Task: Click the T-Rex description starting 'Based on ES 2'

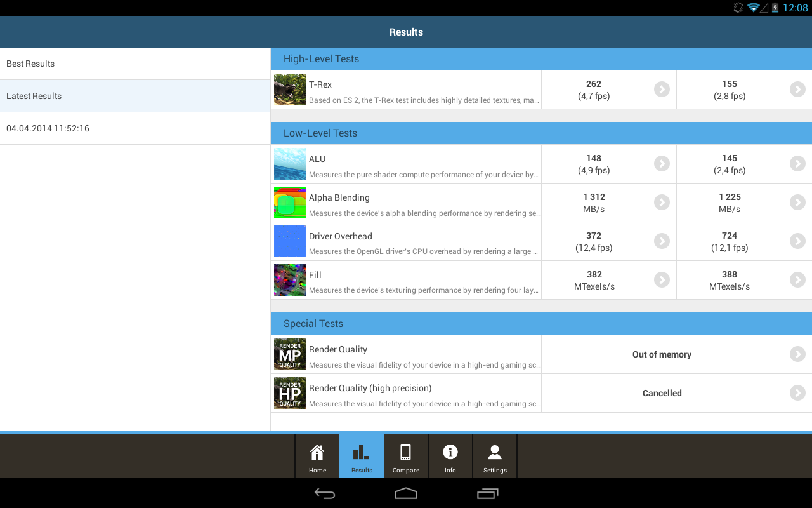Action: click(x=424, y=100)
